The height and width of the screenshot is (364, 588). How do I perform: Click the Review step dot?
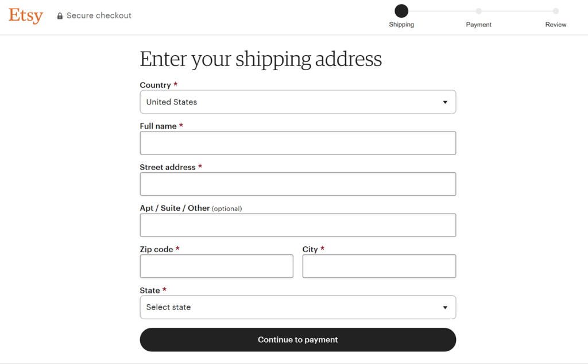pyautogui.click(x=556, y=11)
